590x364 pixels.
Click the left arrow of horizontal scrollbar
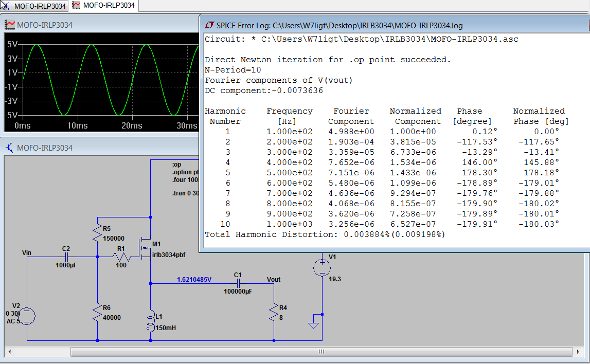point(9,352)
